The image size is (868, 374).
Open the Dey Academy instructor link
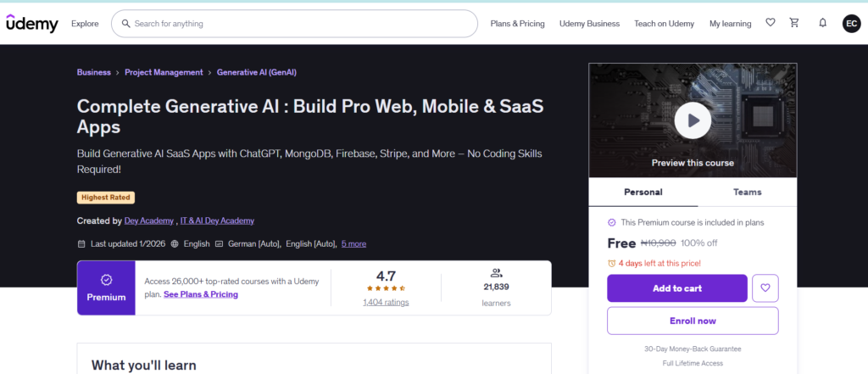pos(149,220)
